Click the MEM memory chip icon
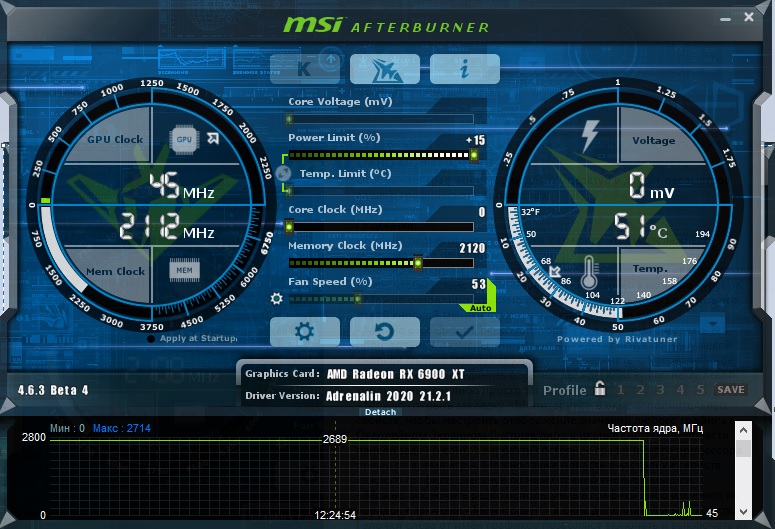The width and height of the screenshot is (775, 529). pos(184,270)
